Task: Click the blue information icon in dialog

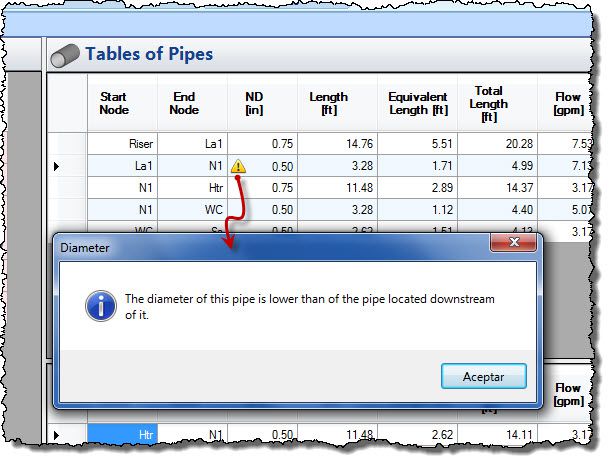Action: coord(100,306)
